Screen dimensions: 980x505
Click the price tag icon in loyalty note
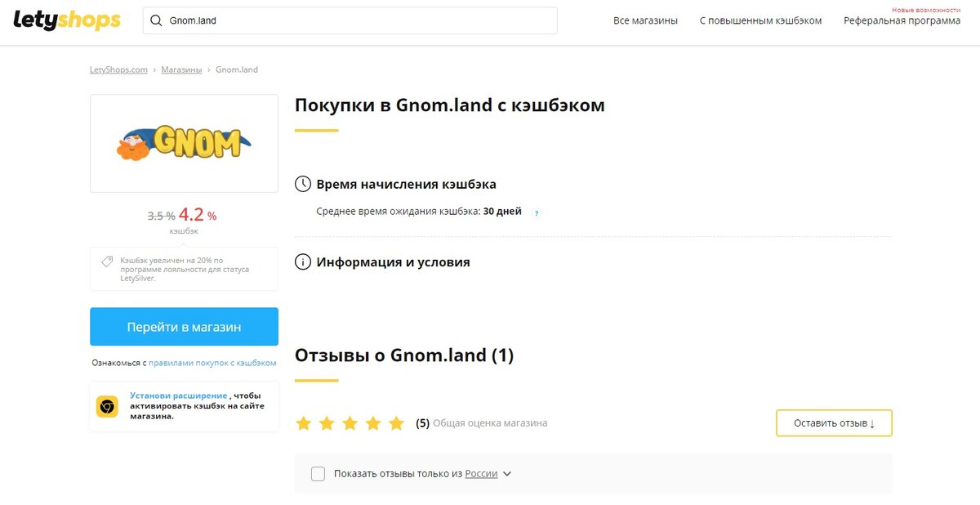[x=107, y=262]
